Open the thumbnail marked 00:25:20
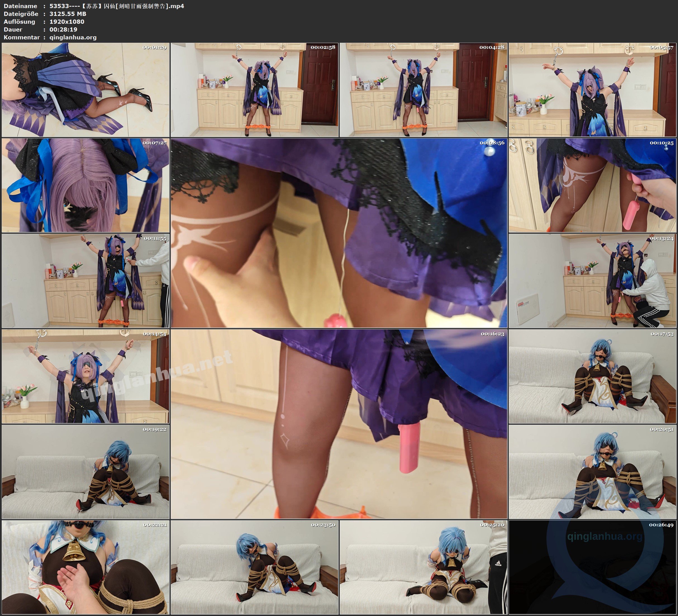678x616 pixels. (x=424, y=567)
